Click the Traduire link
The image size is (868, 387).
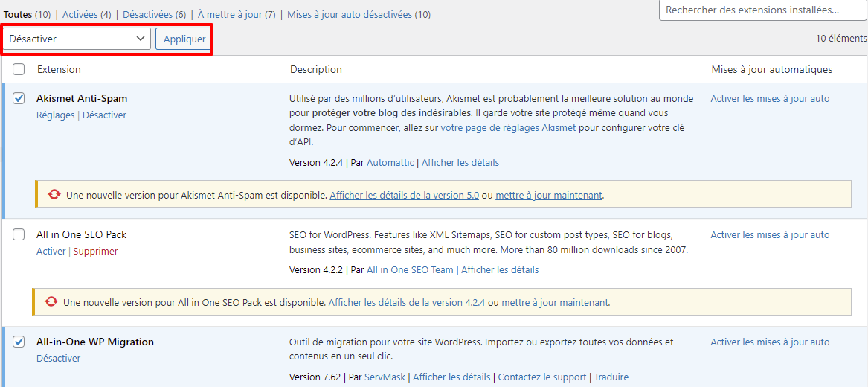(611, 377)
